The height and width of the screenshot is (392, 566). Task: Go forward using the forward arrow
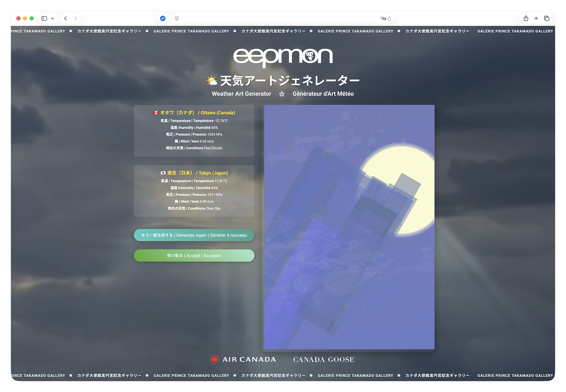76,18
